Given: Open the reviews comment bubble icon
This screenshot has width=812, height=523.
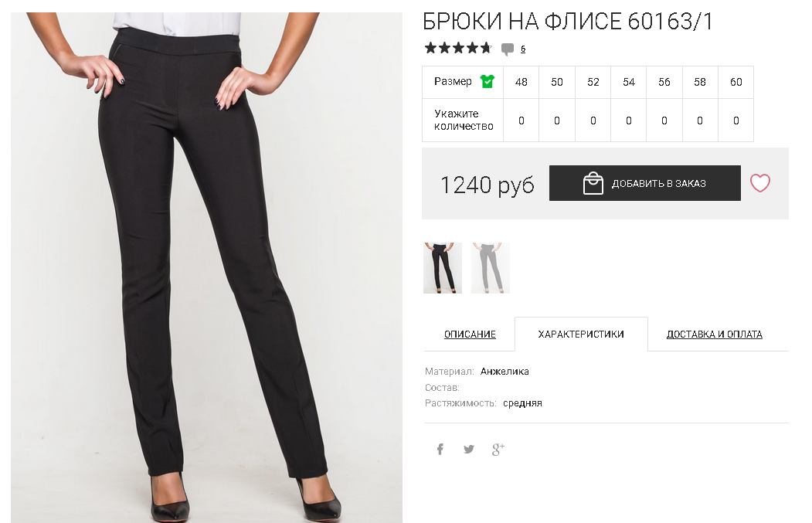Looking at the screenshot, I should tap(508, 49).
